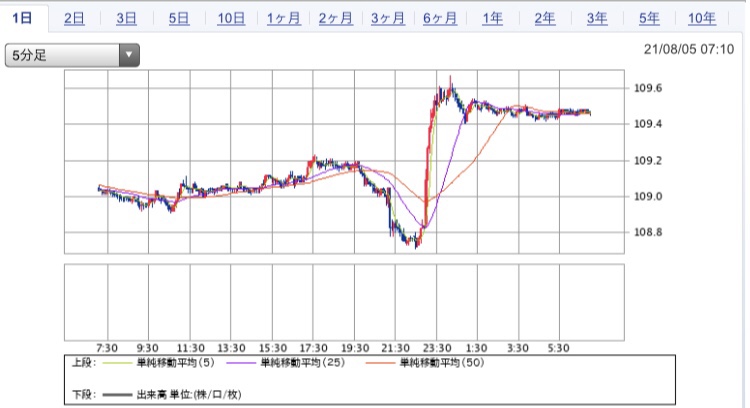This screenshot has height=408, width=750.
Task: Click the dropdown arrow beside 5分足
Action: point(129,55)
